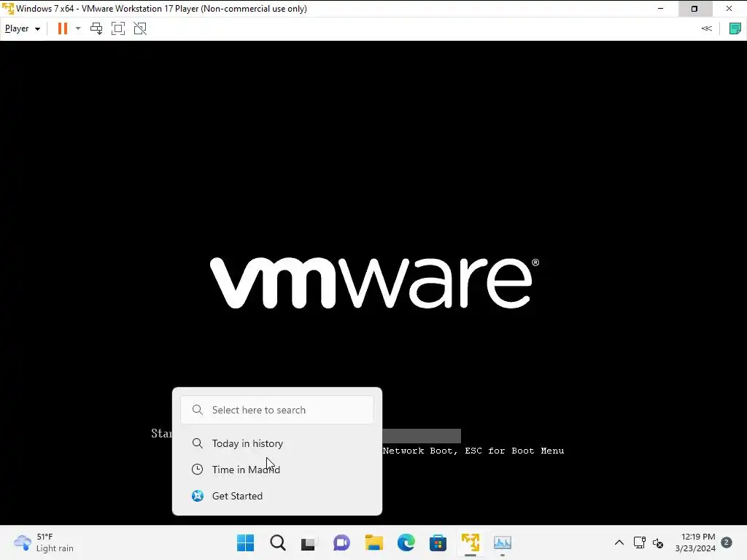Open File Explorer from taskbar
747x560 pixels.
[374, 542]
